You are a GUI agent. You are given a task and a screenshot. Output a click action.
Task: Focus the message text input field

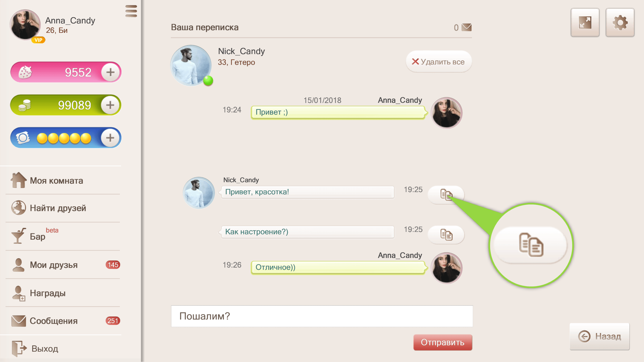(x=322, y=316)
